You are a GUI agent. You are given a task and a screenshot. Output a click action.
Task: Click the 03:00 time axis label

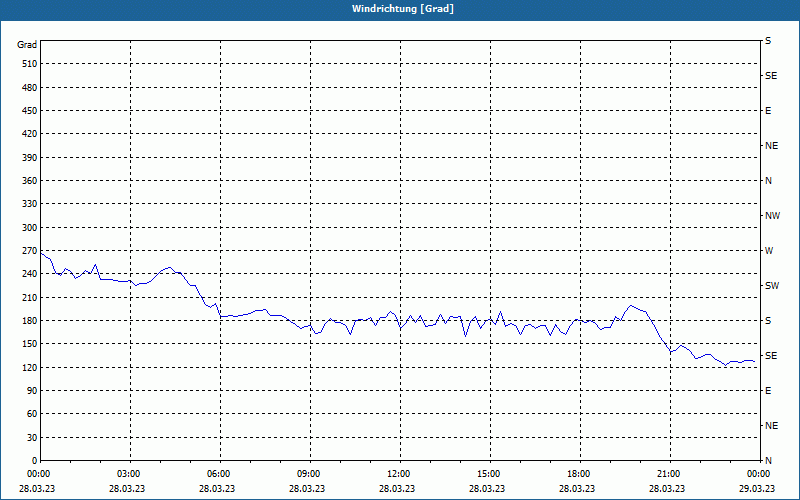click(129, 474)
